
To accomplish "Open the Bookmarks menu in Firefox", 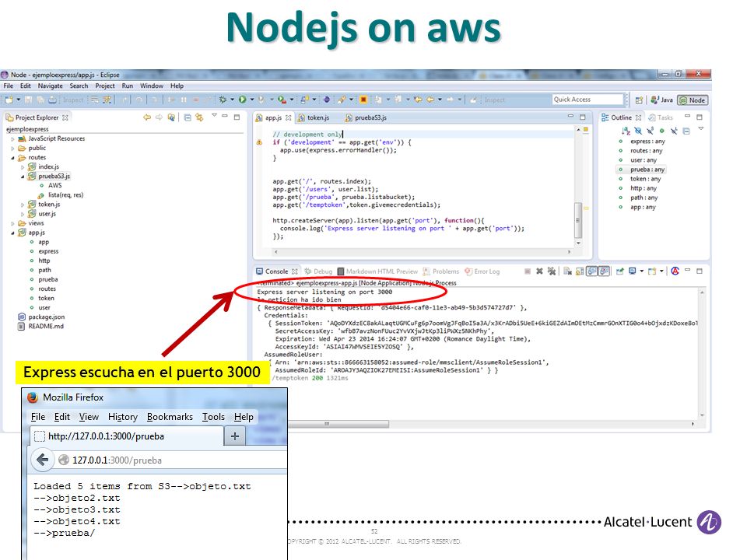I will tap(170, 417).
